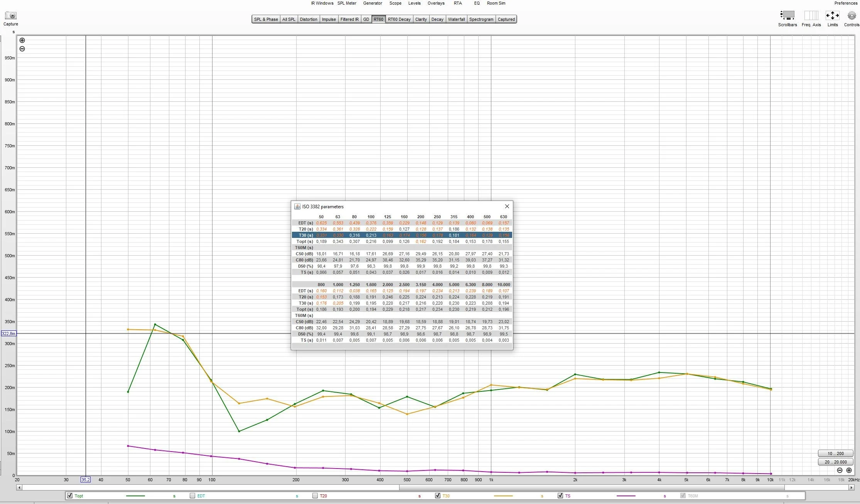Open the Controls gear icon
Screen dimensions: 860x504
pyautogui.click(x=852, y=15)
